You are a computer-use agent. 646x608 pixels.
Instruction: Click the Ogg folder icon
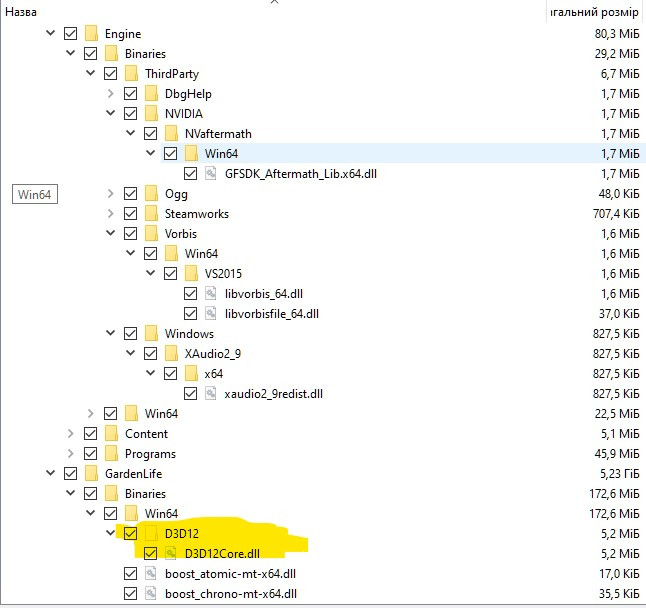pos(151,193)
